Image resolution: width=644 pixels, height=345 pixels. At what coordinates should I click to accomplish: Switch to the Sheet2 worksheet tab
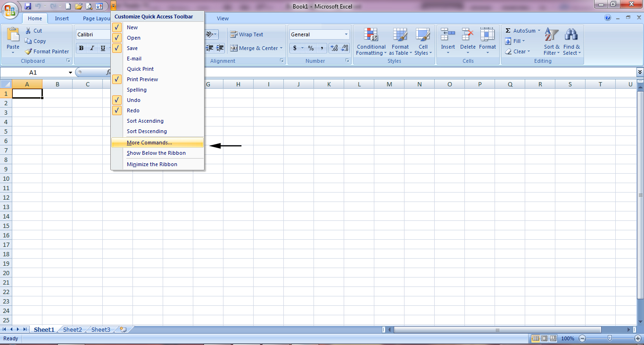(x=72, y=329)
